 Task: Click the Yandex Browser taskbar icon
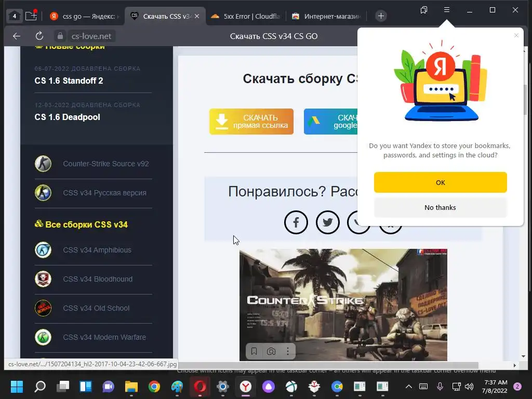[246, 386]
